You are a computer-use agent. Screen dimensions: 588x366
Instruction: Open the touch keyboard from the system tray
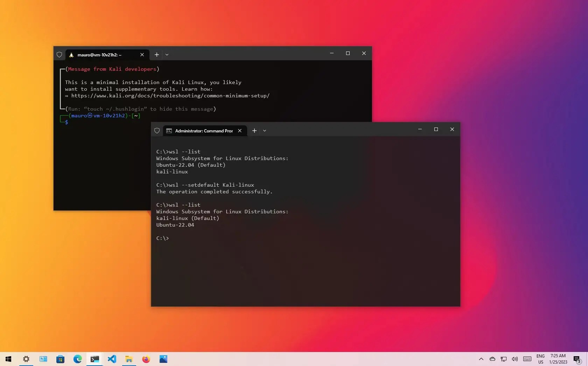click(527, 359)
